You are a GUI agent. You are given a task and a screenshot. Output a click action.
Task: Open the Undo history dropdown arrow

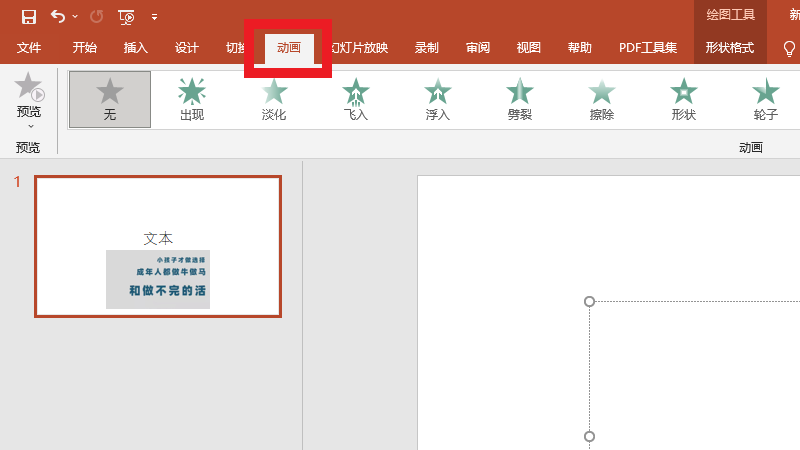pyautogui.click(x=75, y=17)
